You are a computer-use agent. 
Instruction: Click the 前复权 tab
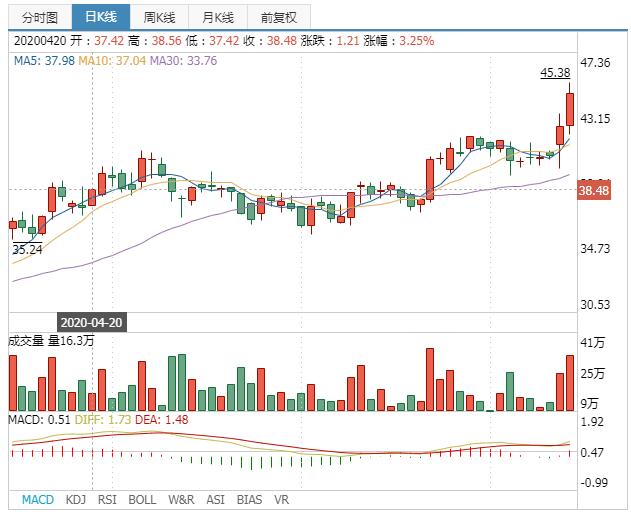[278, 17]
